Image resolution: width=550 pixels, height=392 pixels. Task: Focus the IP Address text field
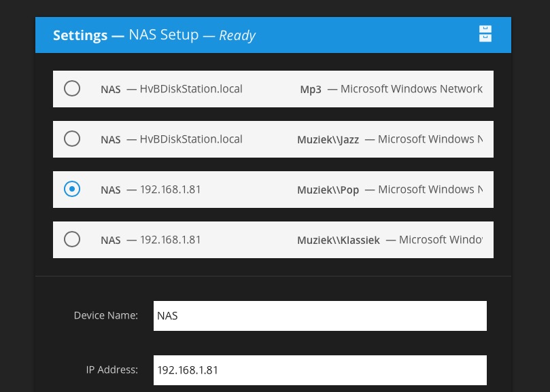point(320,370)
